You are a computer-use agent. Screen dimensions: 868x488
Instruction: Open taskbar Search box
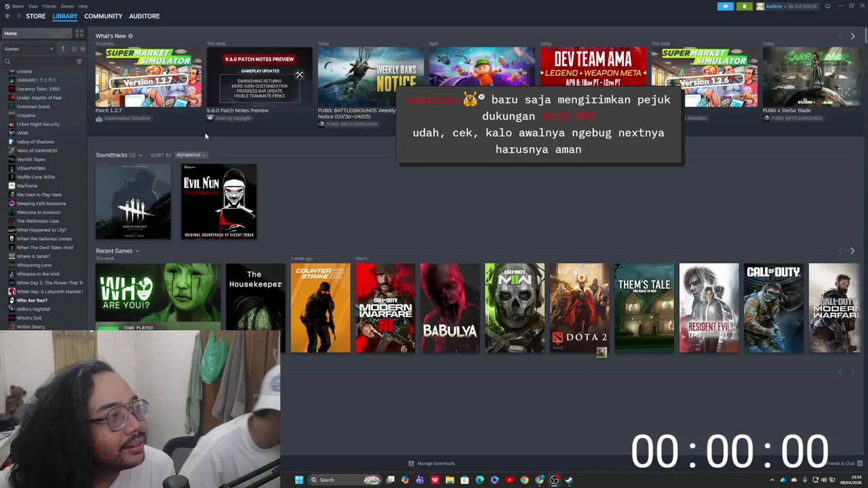[x=344, y=480]
